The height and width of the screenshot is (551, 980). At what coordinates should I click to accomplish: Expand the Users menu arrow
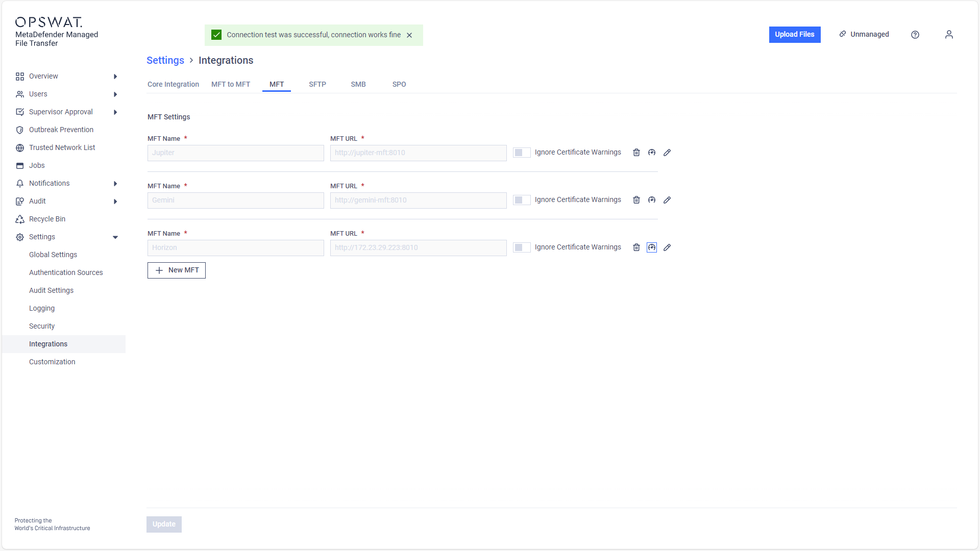[115, 94]
